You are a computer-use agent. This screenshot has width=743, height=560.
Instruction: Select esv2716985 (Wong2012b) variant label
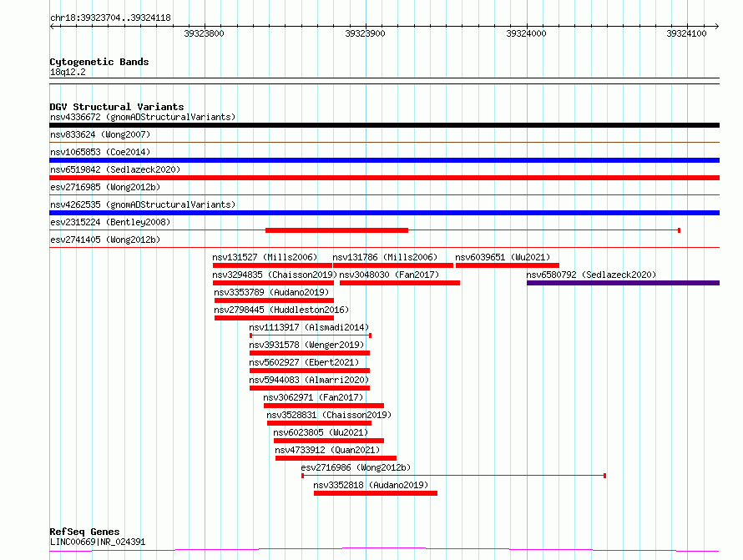click(105, 187)
